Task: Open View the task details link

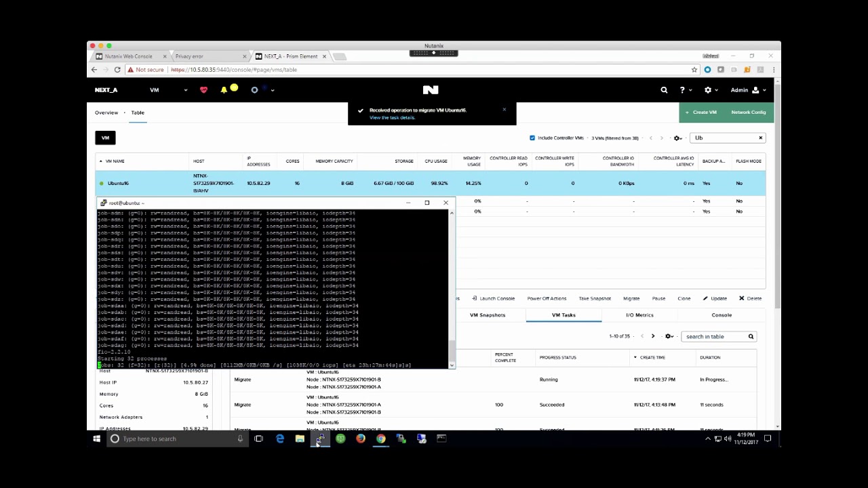Action: coord(392,118)
